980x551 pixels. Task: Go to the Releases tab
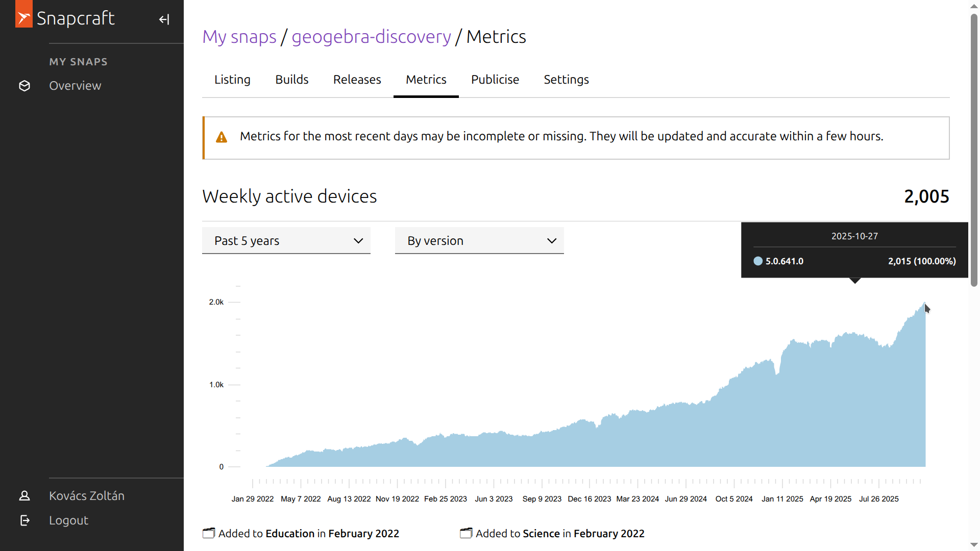click(357, 80)
